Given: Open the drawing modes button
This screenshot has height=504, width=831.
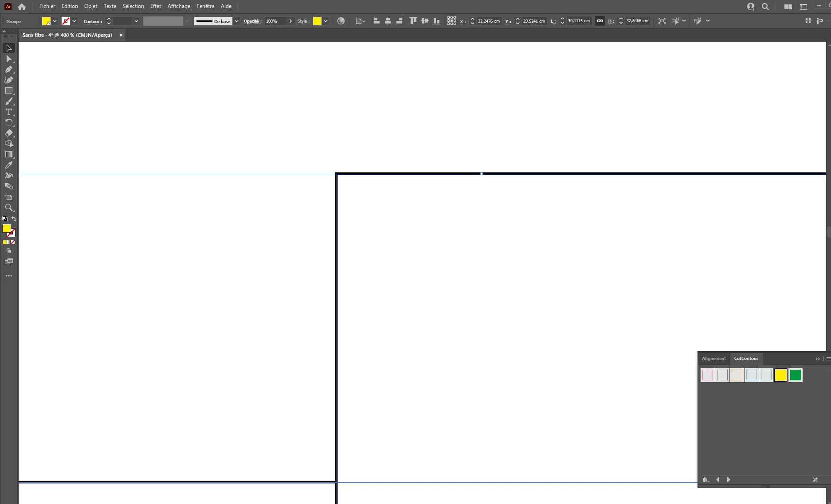Looking at the screenshot, I should [9, 251].
